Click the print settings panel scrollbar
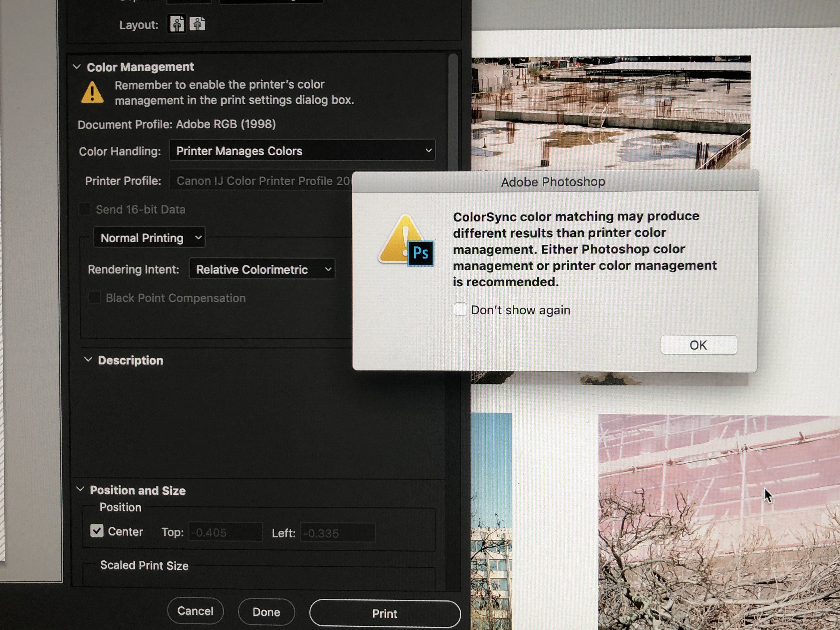Viewport: 840px width, 630px height. pyautogui.click(x=453, y=114)
